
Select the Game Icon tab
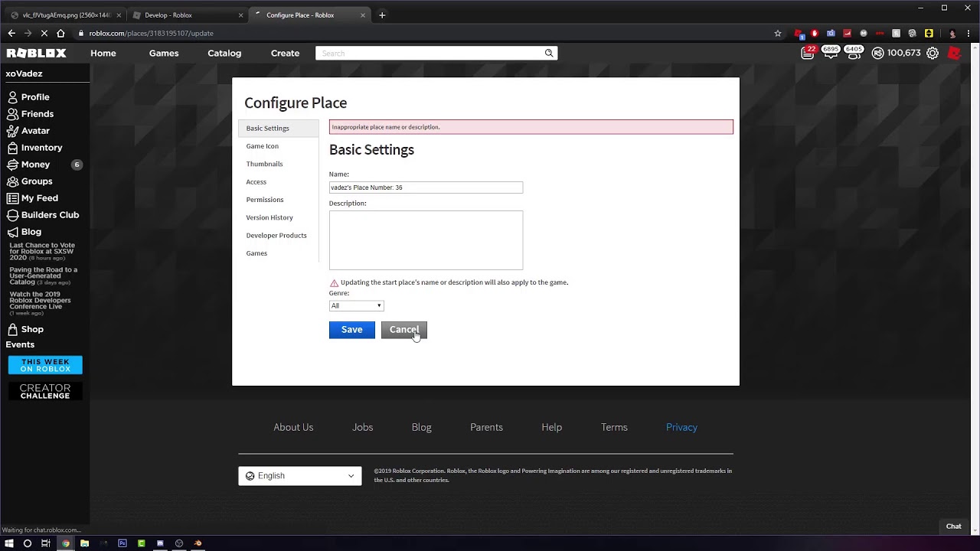tap(263, 146)
